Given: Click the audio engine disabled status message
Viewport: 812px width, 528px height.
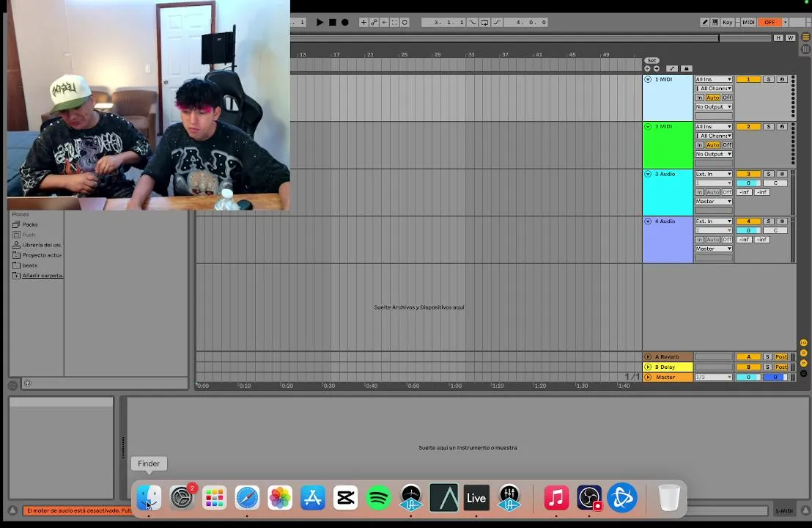Looking at the screenshot, I should [78, 511].
